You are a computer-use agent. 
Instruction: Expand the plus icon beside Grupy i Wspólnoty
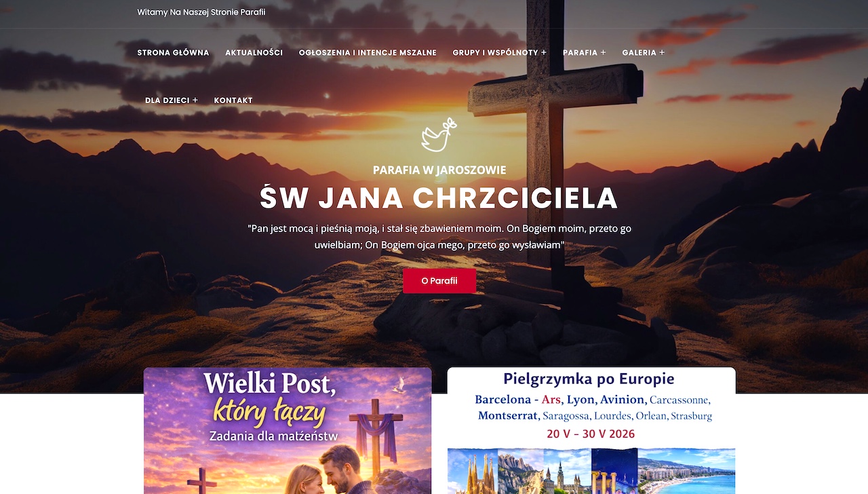tap(544, 52)
